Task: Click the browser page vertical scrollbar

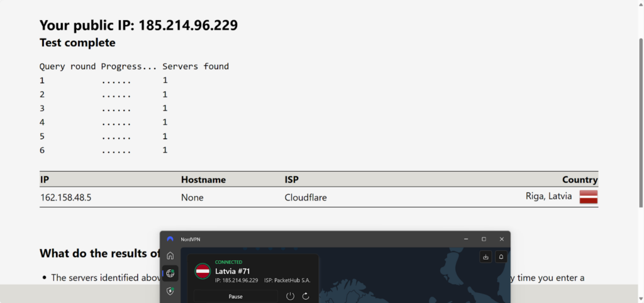Action: 641,123
